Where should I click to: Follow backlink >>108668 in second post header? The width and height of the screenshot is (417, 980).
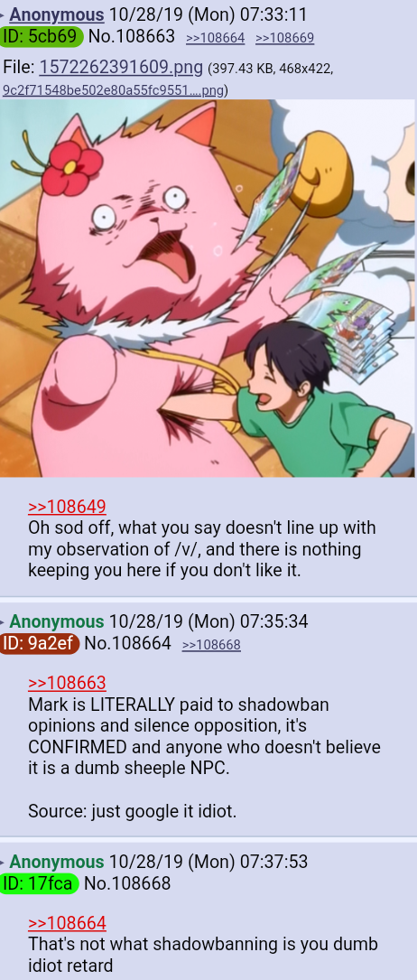tap(211, 644)
